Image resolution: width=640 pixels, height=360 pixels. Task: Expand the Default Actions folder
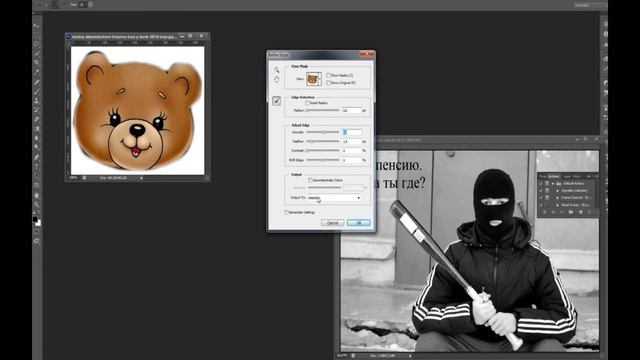click(x=553, y=184)
